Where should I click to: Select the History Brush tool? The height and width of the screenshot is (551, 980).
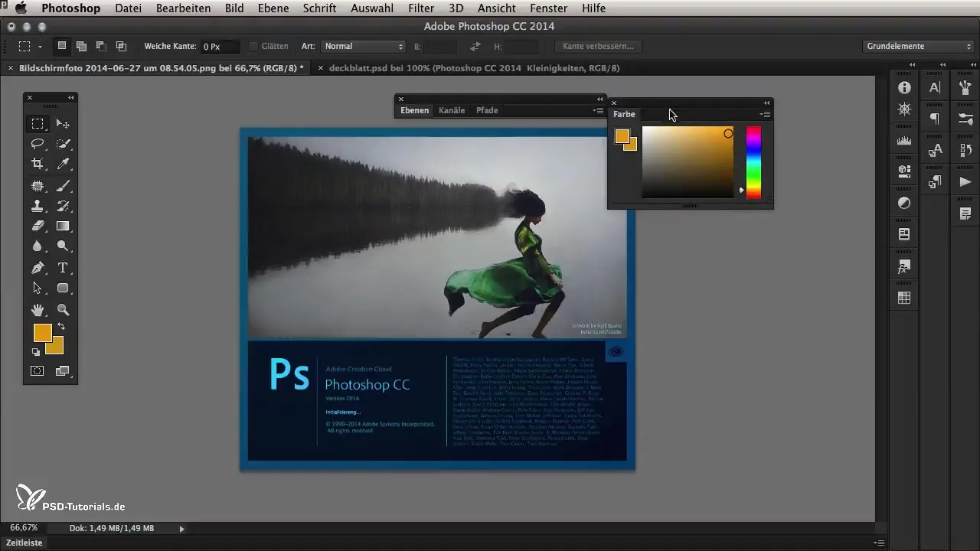[64, 206]
